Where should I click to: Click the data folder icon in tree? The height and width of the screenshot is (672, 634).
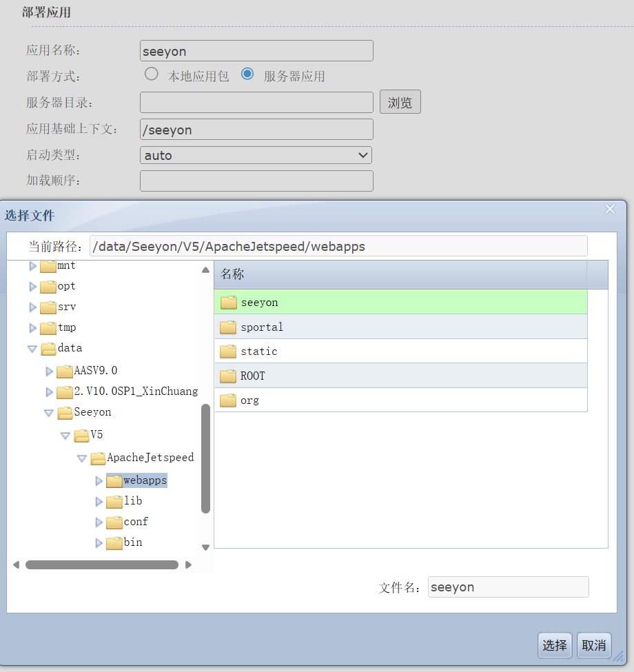click(x=49, y=349)
